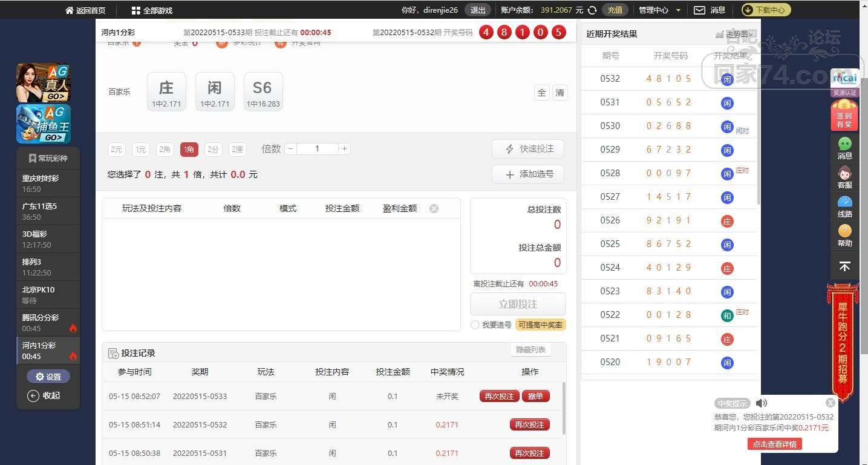868x465 pixels.
Task: Open 签到有奖 check-in reward icon
Action: point(844,115)
